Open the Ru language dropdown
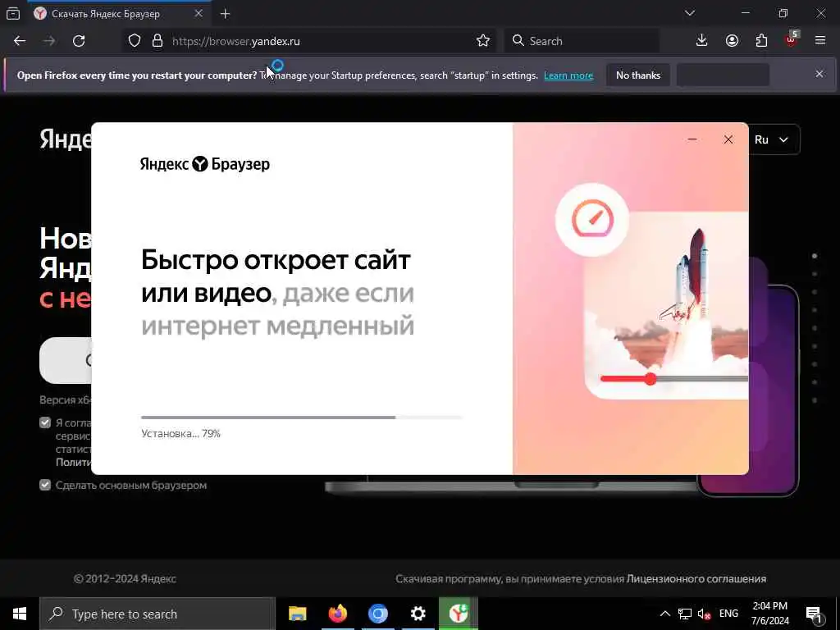This screenshot has height=630, width=840. pos(771,139)
